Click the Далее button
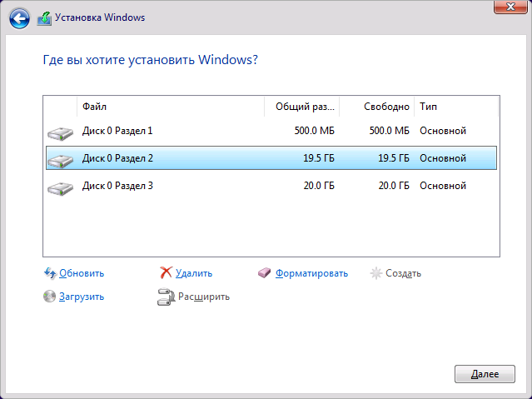Viewport: 532px width, 399px height. (485, 374)
